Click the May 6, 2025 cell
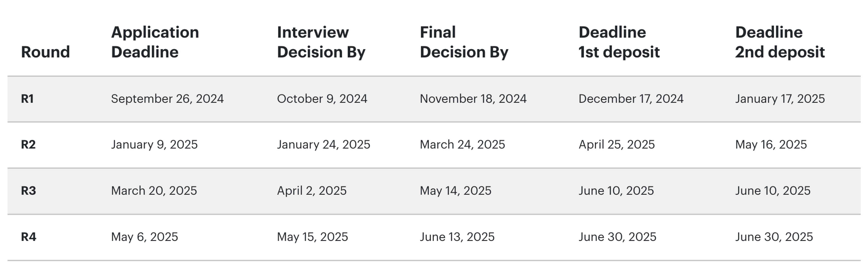This screenshot has height=268, width=868. (x=144, y=237)
